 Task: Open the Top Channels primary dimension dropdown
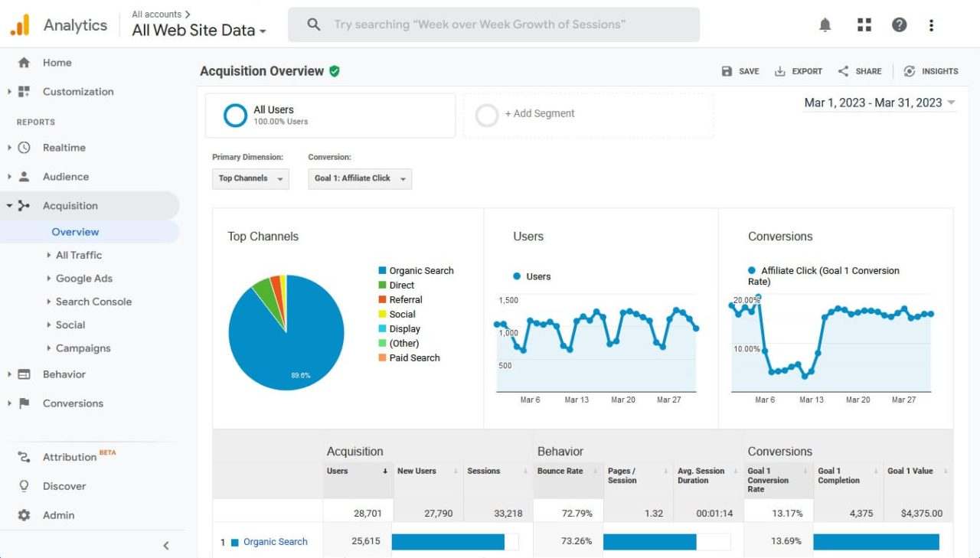click(x=250, y=178)
